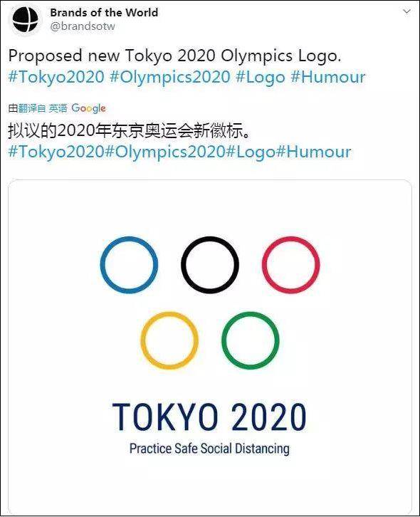Click the black Olympic ring in the image
Screen dimensions: 420x517
[210, 265]
